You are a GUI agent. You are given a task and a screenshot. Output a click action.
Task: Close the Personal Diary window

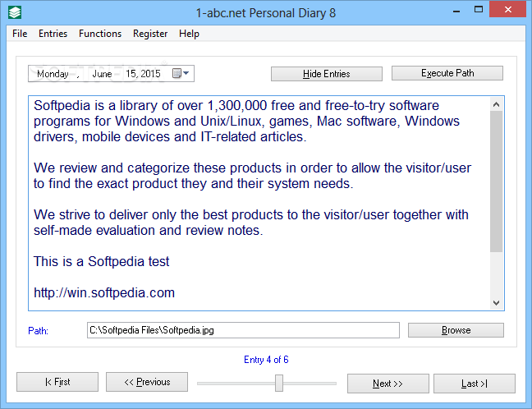click(x=507, y=9)
